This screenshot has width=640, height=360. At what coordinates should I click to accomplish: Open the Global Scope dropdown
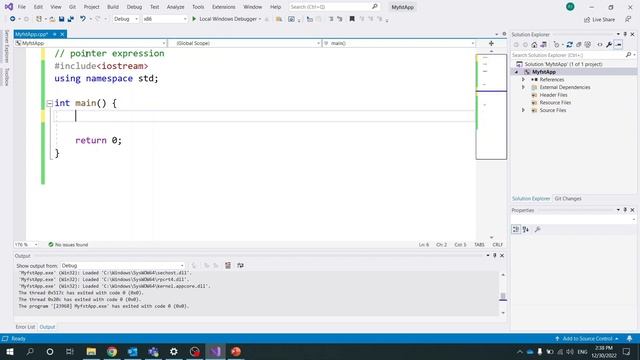coord(244,43)
